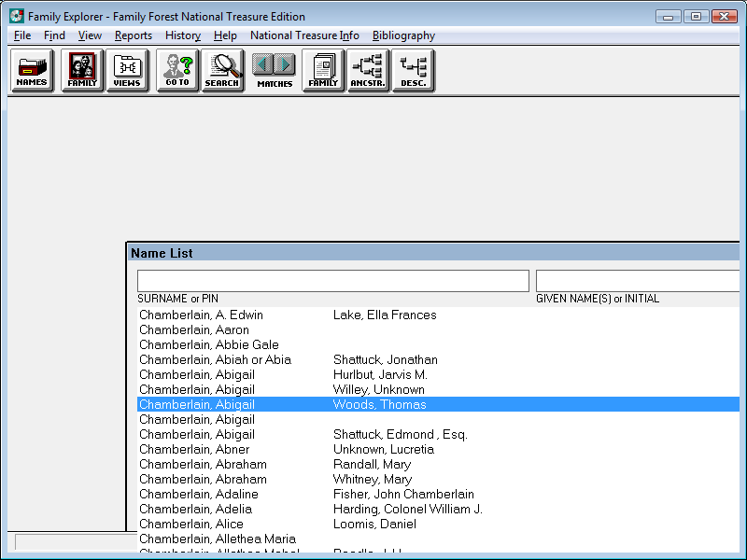
Task: Open the File menu
Action: pos(22,35)
